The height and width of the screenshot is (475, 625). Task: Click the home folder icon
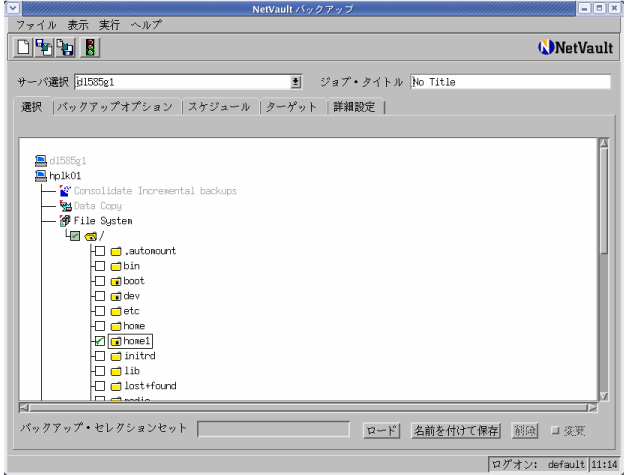point(116,326)
